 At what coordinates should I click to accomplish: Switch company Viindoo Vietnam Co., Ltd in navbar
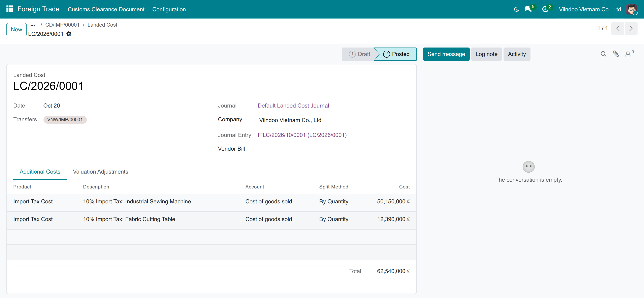590,9
